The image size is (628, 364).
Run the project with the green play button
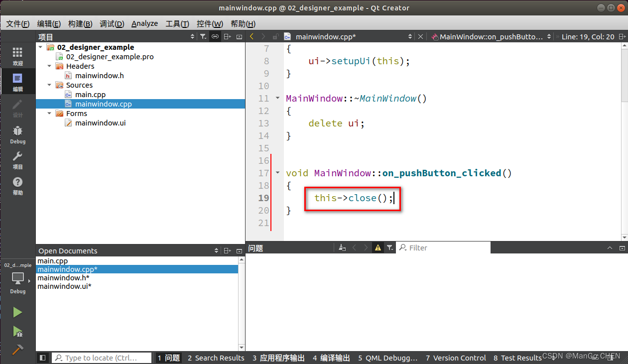(x=17, y=312)
